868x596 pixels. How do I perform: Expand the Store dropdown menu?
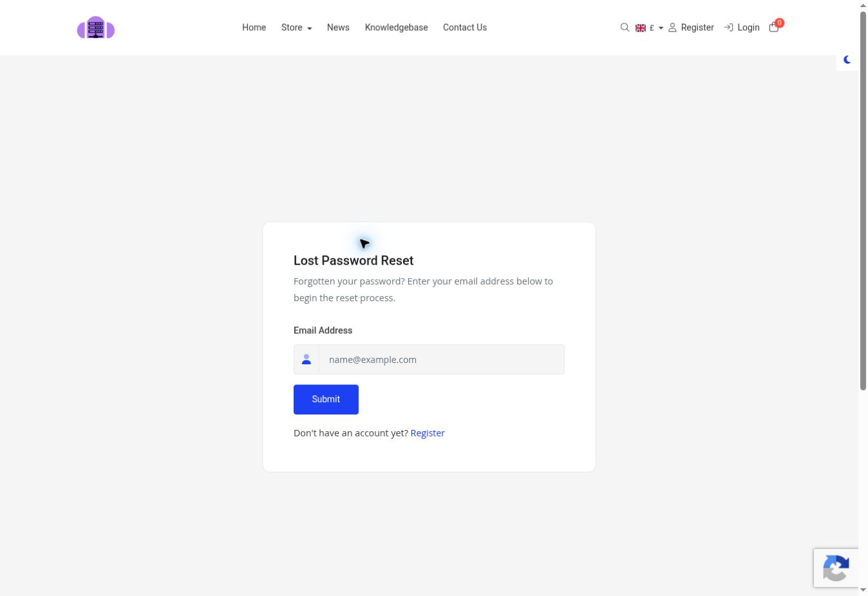tap(296, 28)
